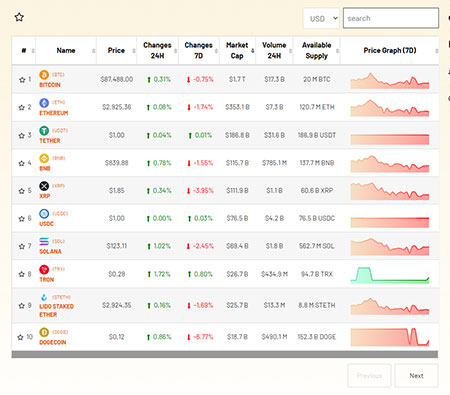Favorite BNB with its star toggle

pos(22,163)
